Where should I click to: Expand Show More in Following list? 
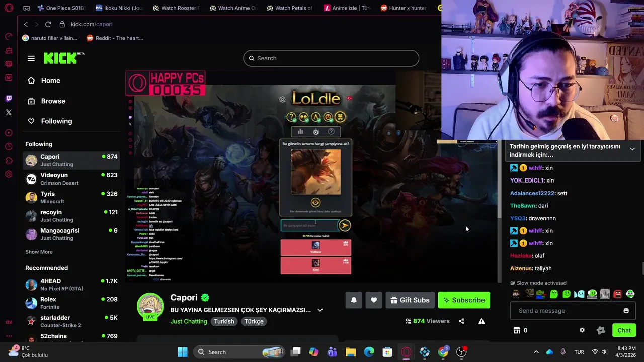click(x=39, y=252)
